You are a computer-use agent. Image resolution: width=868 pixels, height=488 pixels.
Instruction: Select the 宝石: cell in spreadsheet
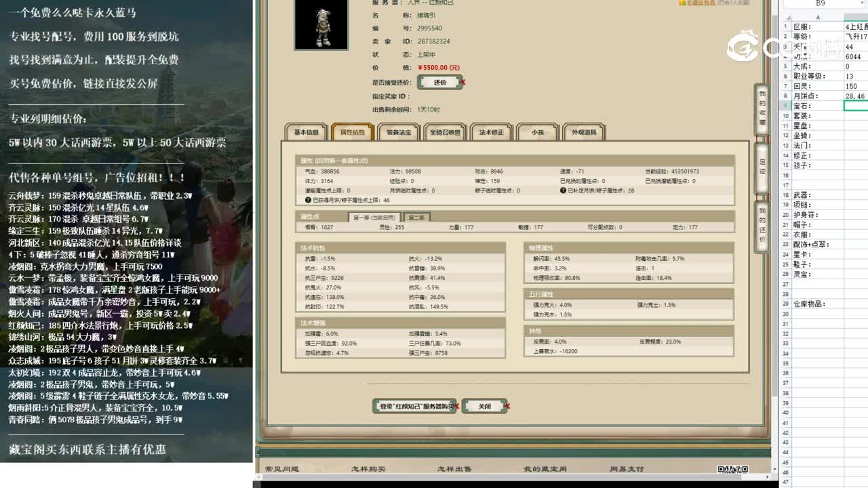click(818, 106)
